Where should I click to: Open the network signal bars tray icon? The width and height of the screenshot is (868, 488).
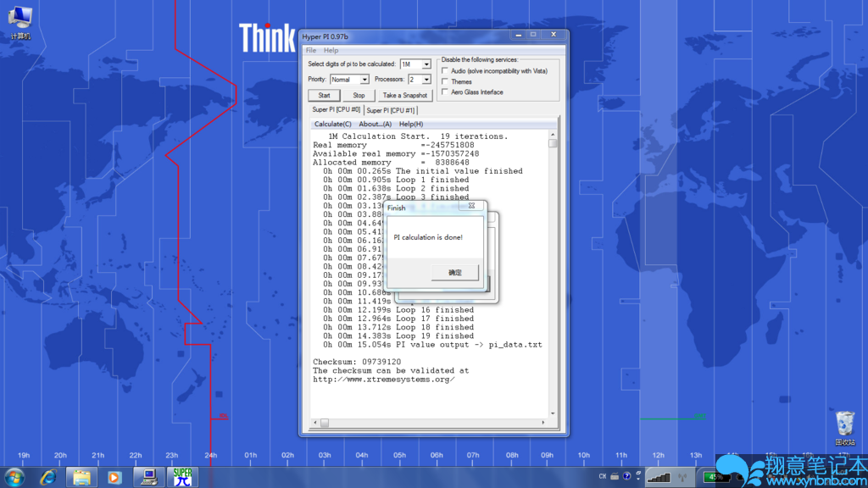pos(659,477)
